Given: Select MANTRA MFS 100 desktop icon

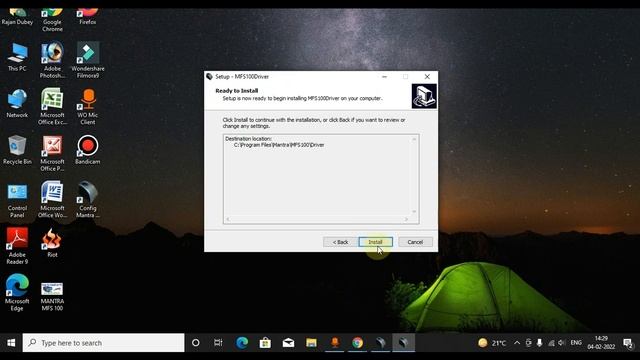Looking at the screenshot, I should point(52,296).
